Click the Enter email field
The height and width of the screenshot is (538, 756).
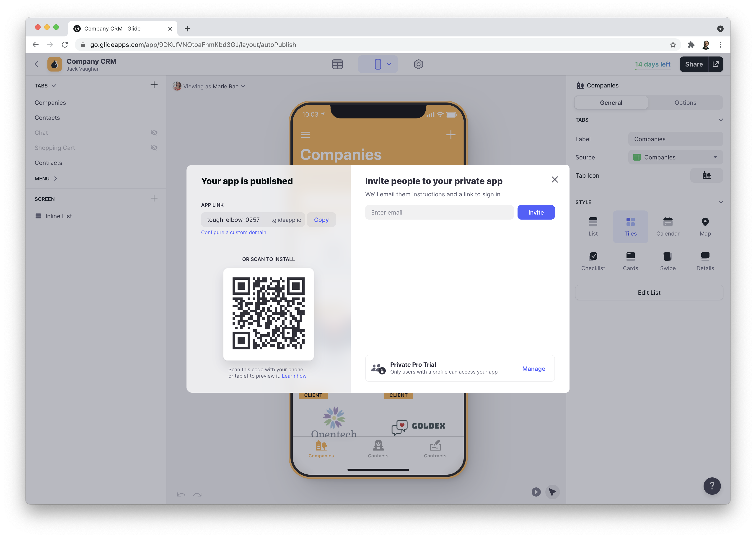pyautogui.click(x=439, y=212)
